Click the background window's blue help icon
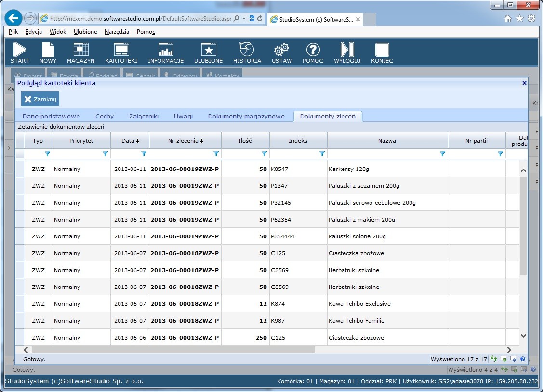543x392 pixels. click(x=533, y=369)
